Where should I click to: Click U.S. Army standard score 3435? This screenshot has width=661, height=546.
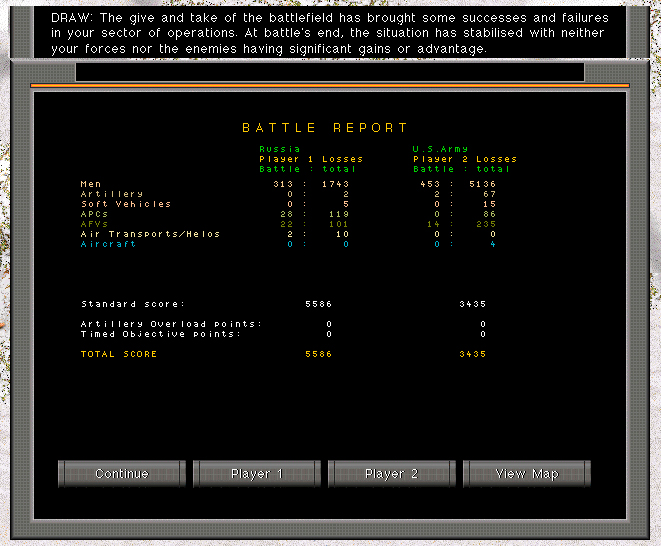click(x=473, y=304)
